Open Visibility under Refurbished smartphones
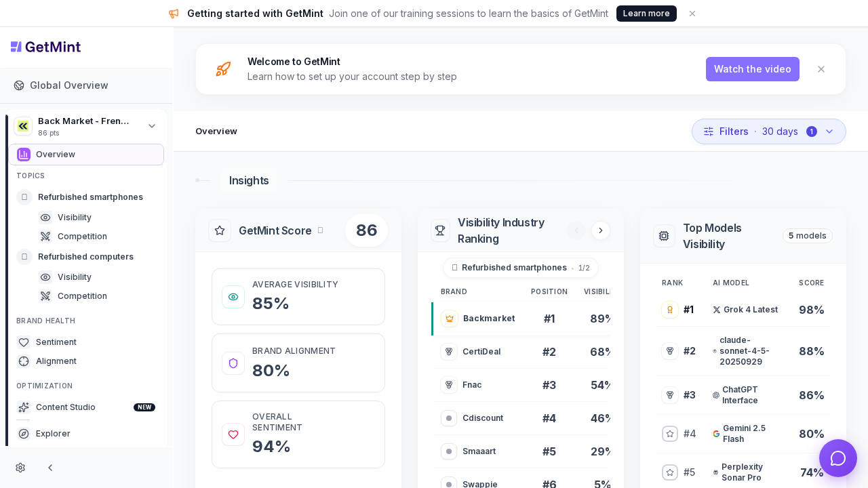868x488 pixels. click(75, 218)
